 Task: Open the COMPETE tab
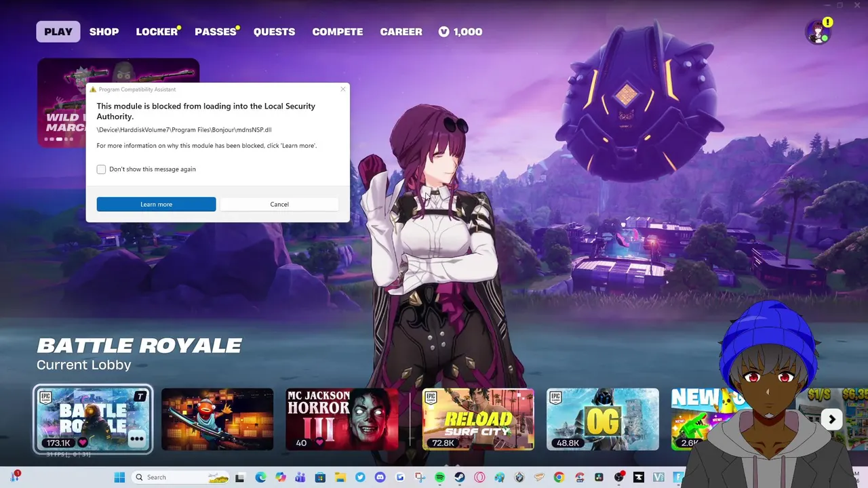click(x=338, y=32)
